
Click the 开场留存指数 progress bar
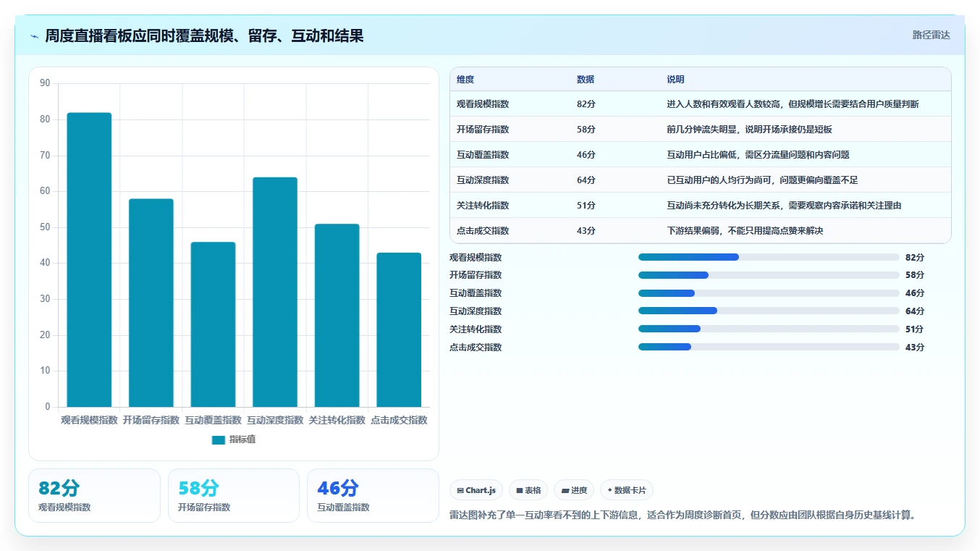coord(769,275)
